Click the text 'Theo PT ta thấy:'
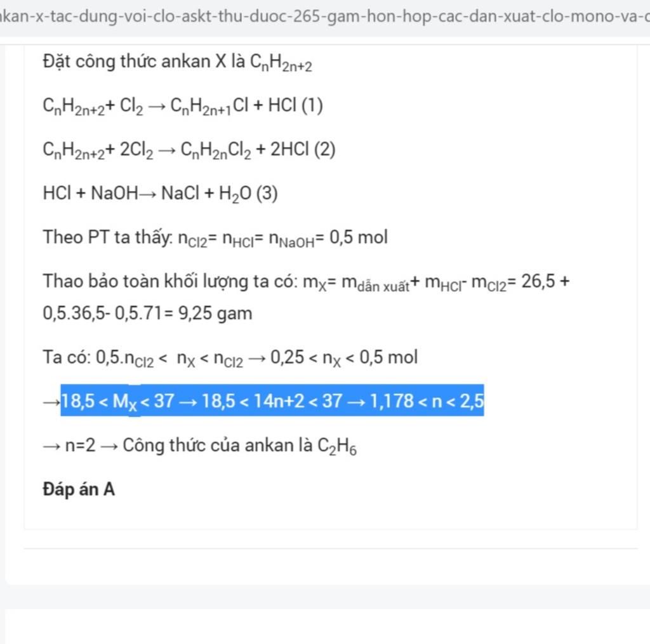 coord(108,237)
